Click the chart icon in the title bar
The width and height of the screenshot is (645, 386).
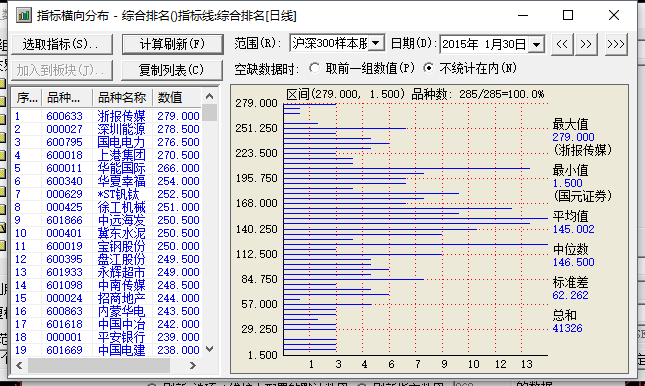(x=24, y=16)
